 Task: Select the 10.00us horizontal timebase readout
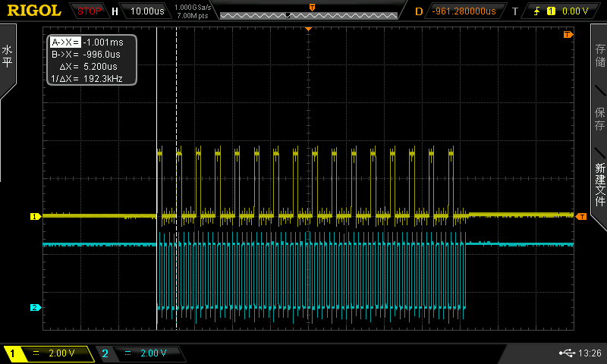click(147, 11)
